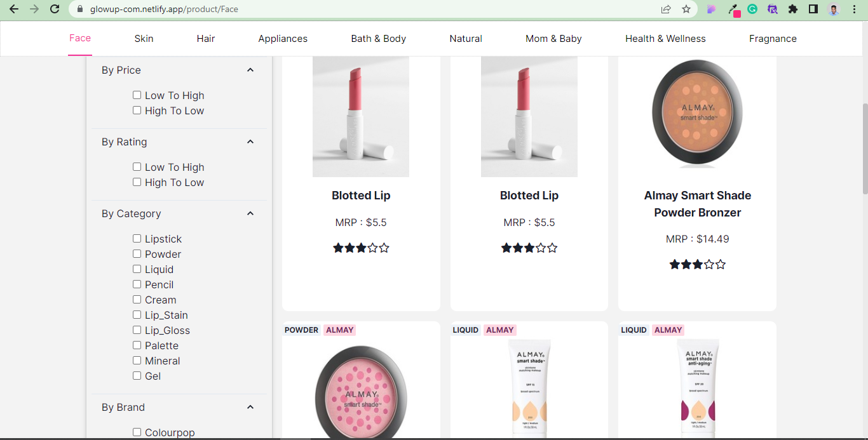Click the first Blotted Lip lipstick image

pos(361,116)
